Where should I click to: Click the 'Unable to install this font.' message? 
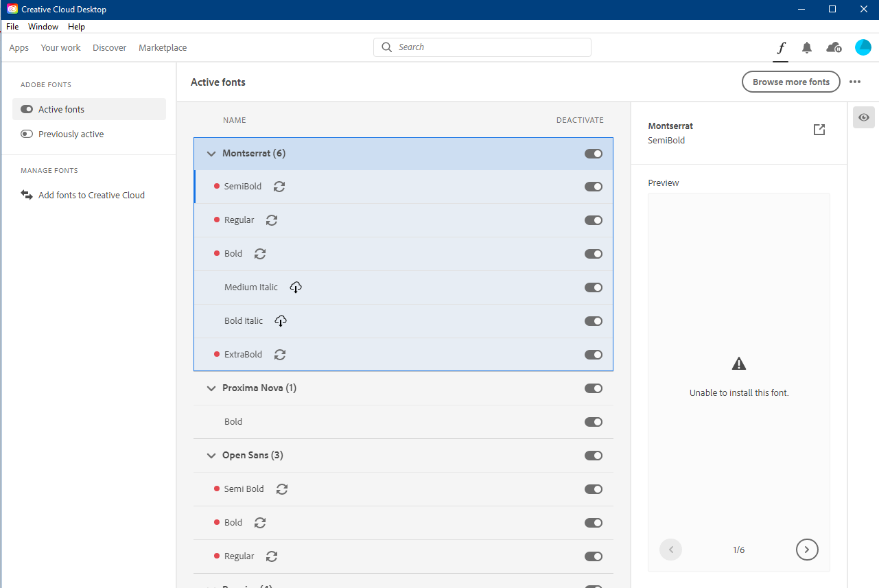(739, 393)
